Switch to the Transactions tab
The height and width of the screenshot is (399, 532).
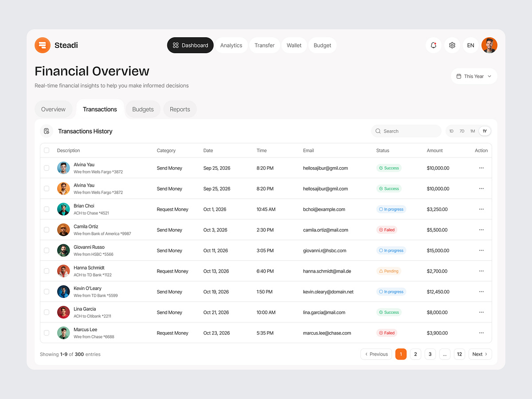100,110
